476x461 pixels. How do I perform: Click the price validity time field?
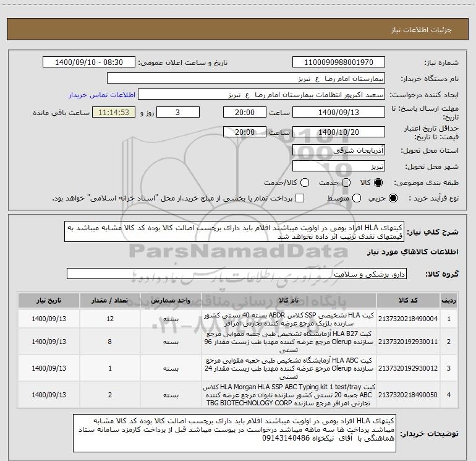coord(245,132)
